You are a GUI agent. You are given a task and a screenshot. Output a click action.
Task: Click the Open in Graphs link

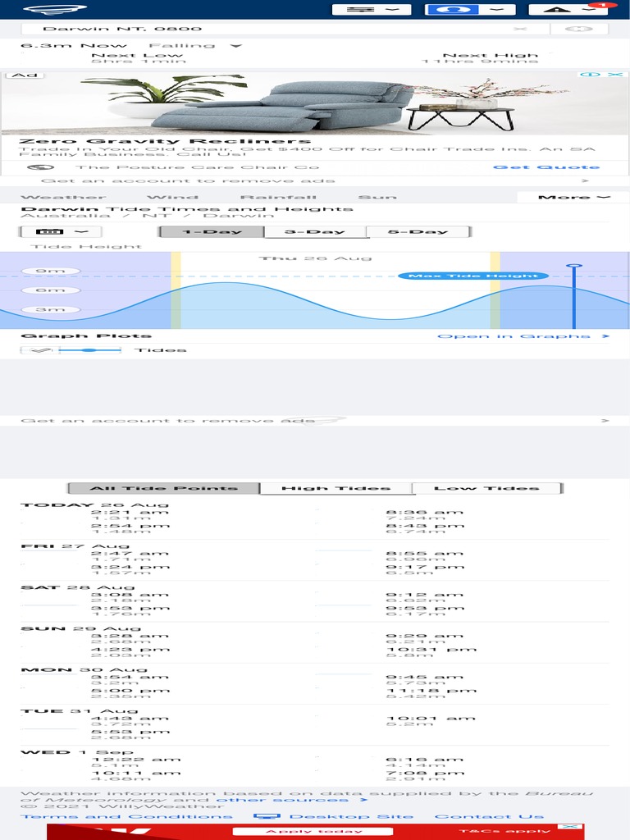[x=523, y=336]
